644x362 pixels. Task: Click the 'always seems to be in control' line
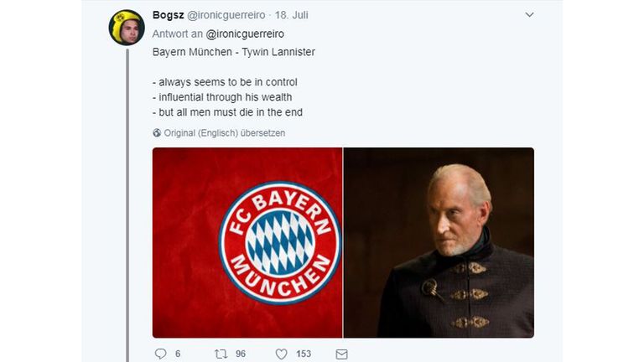225,82
